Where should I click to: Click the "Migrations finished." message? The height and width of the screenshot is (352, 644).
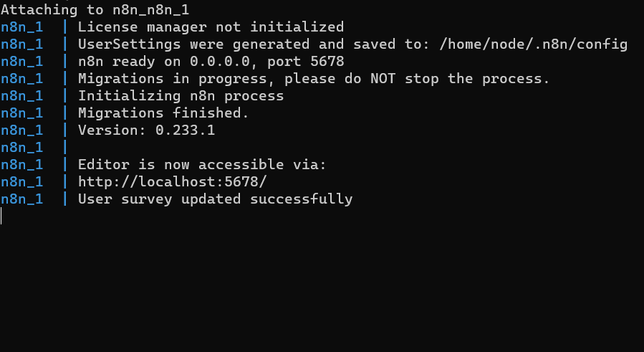(x=163, y=113)
